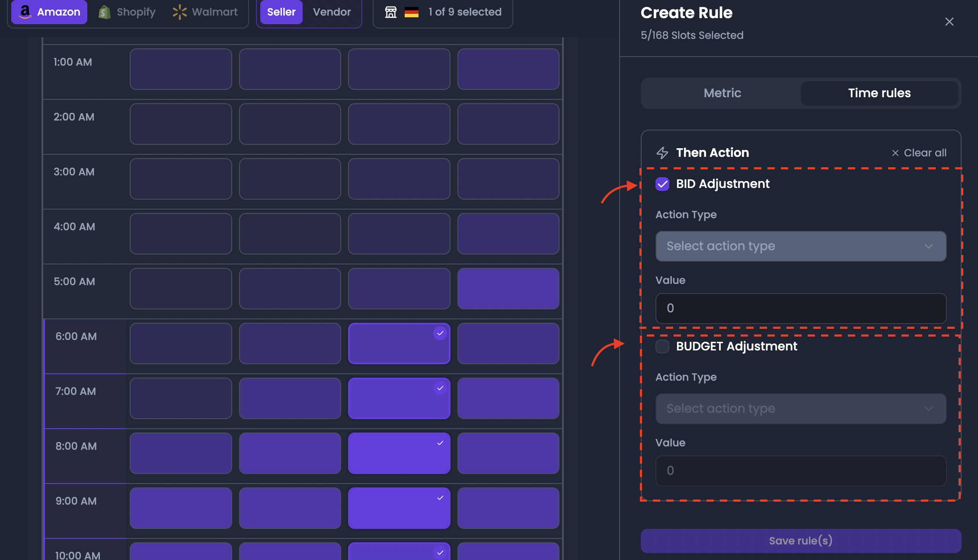Click the 2:00 AM row label
The width and height of the screenshot is (978, 560).
[74, 117]
